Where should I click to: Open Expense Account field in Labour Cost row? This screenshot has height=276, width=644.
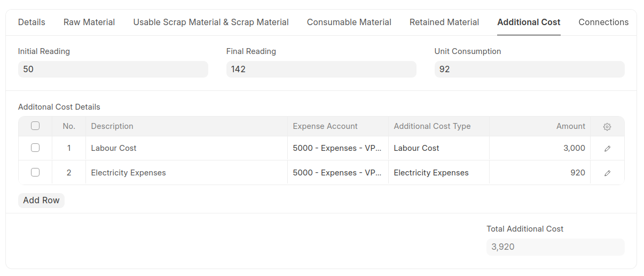coord(338,148)
